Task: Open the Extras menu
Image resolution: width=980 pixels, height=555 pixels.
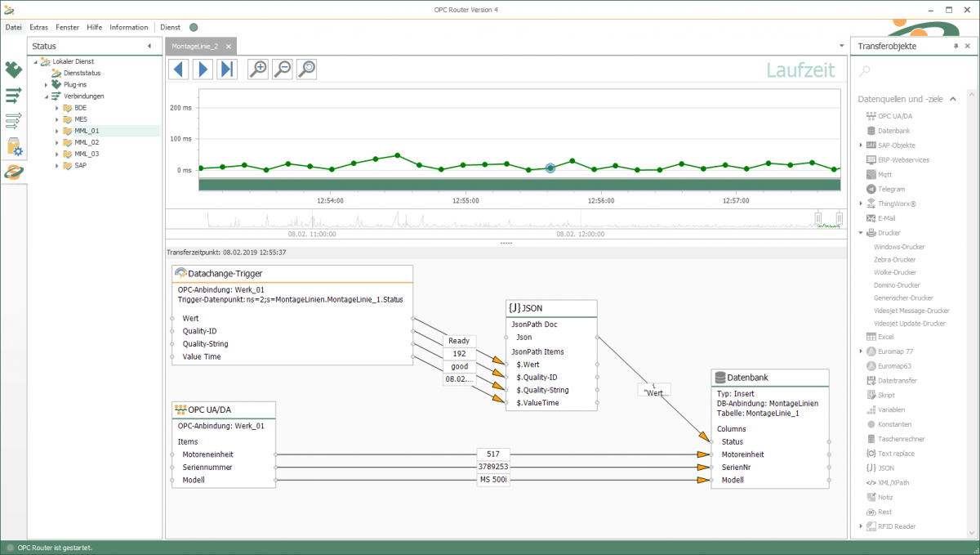Action: coord(38,27)
